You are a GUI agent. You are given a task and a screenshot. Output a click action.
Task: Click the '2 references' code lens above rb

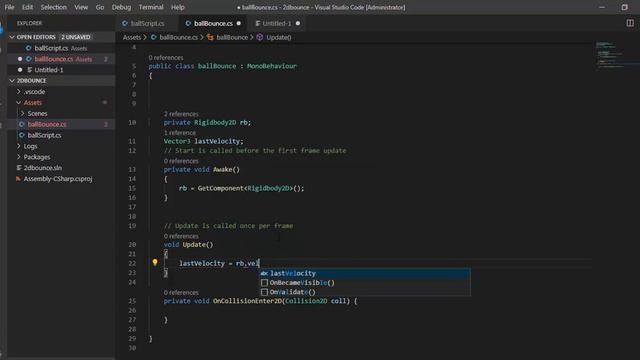tap(181, 114)
